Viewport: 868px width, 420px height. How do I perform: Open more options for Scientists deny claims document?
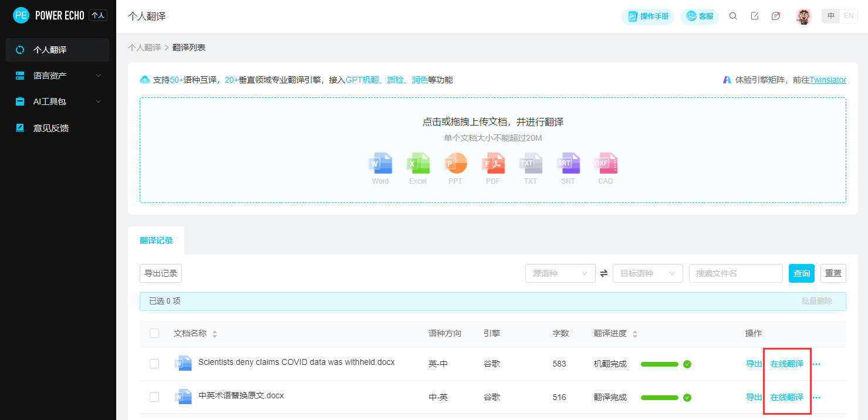coord(816,364)
